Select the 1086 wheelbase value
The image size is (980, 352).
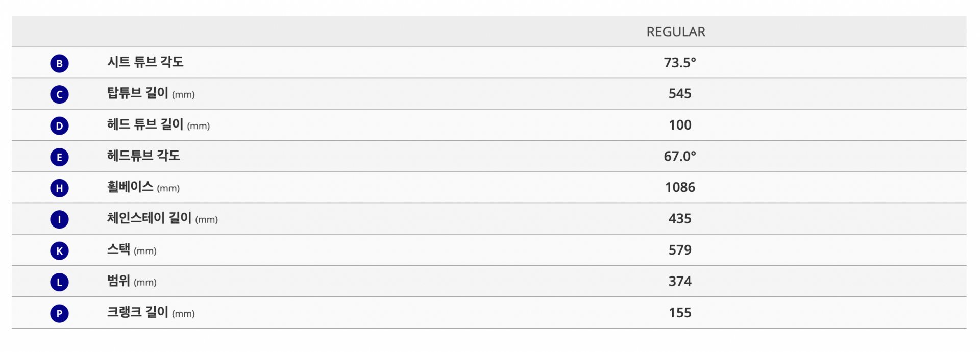[680, 187]
